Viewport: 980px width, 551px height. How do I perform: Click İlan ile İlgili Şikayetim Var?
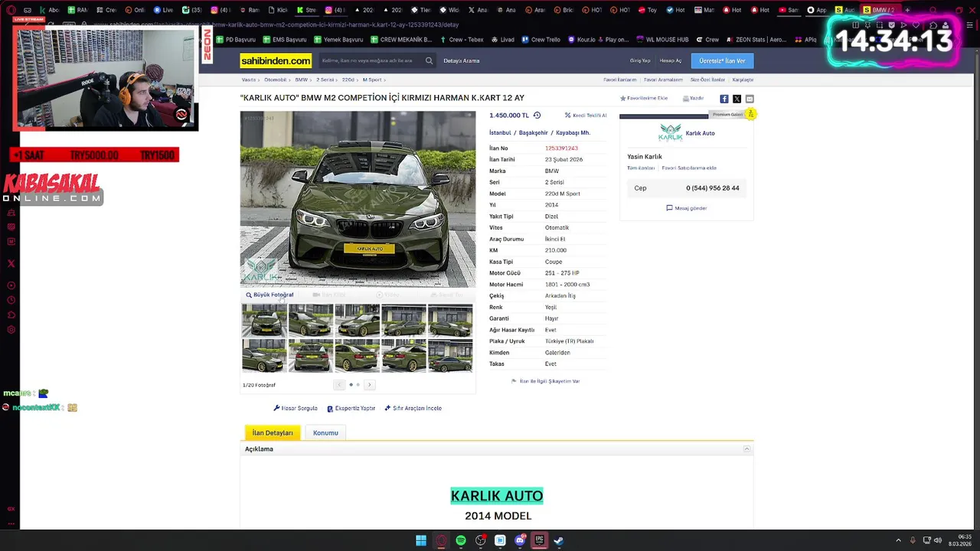tap(545, 381)
